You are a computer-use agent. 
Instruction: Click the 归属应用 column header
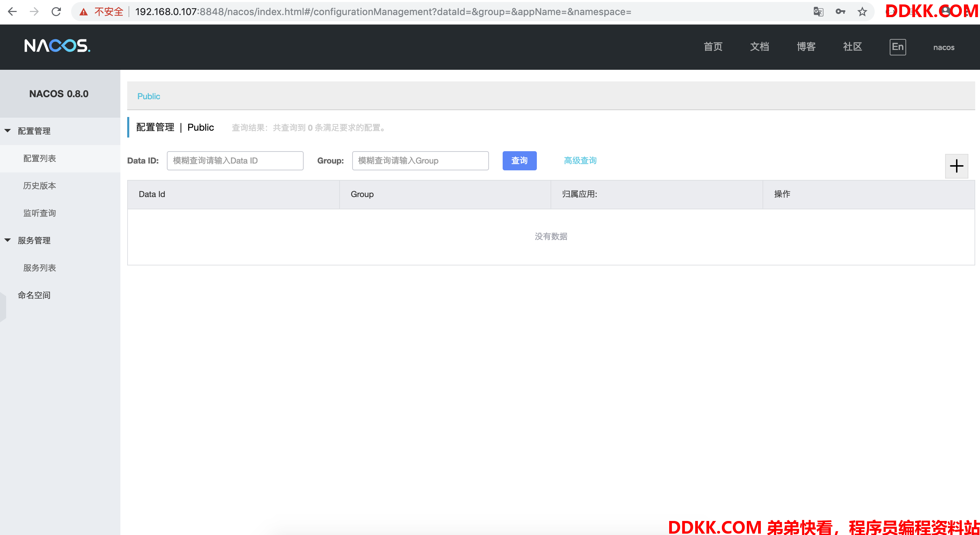657,194
